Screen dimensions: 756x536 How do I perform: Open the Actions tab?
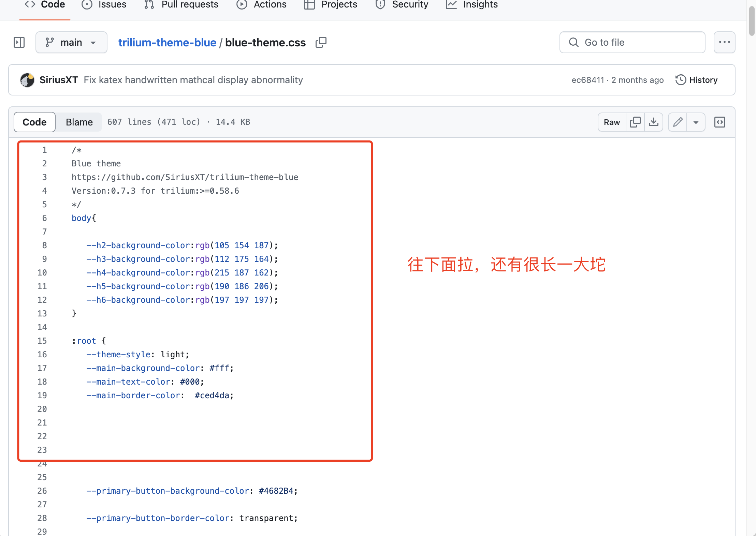click(262, 5)
